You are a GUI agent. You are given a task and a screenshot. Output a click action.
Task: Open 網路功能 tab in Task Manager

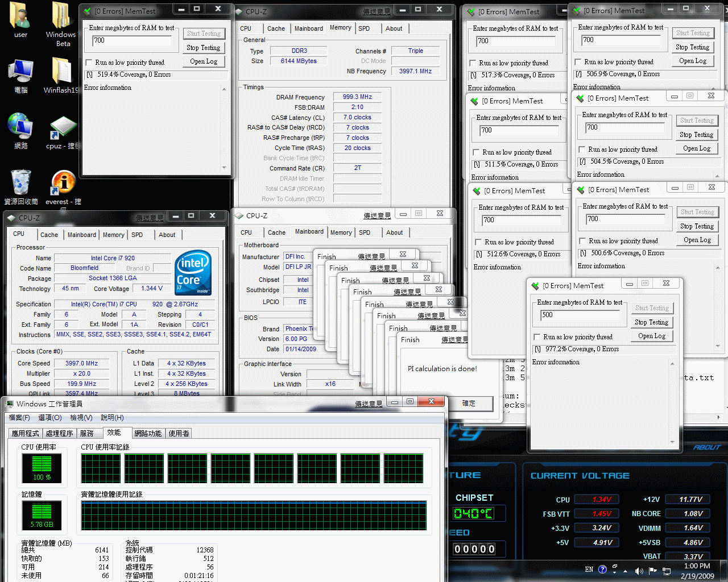click(x=148, y=433)
